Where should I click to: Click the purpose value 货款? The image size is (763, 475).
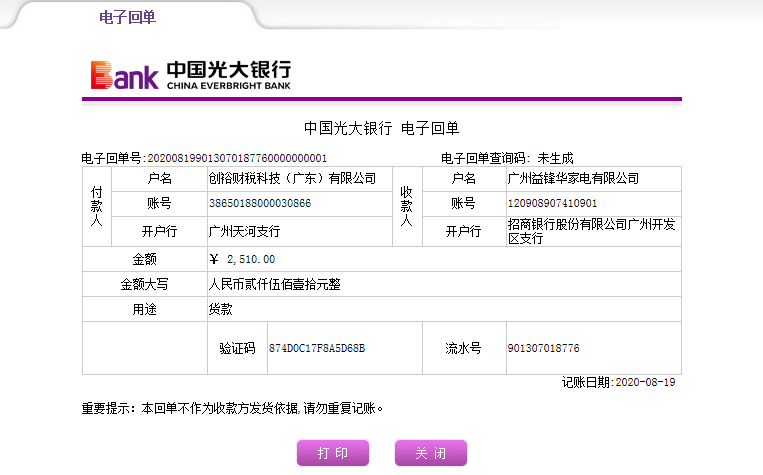coord(220,310)
